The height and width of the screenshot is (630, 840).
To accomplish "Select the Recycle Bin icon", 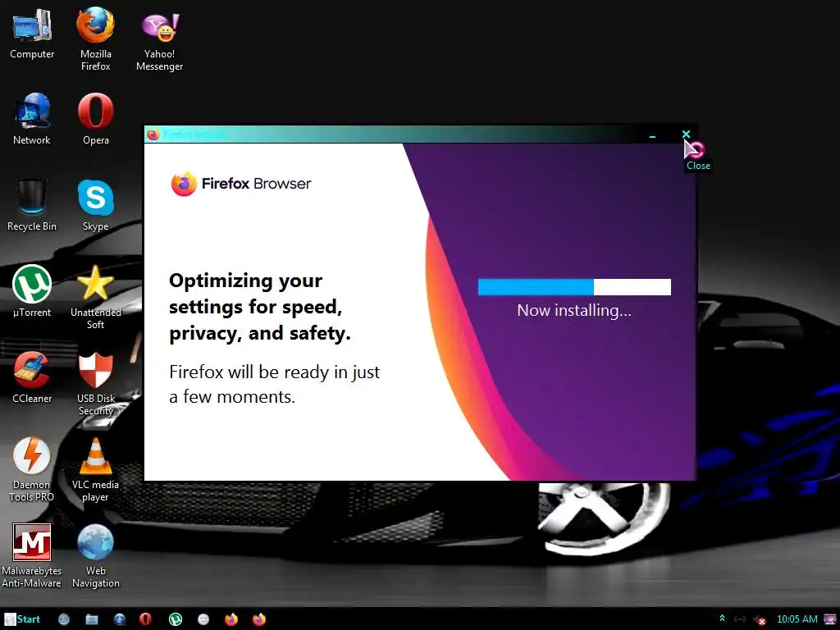I will (x=32, y=205).
